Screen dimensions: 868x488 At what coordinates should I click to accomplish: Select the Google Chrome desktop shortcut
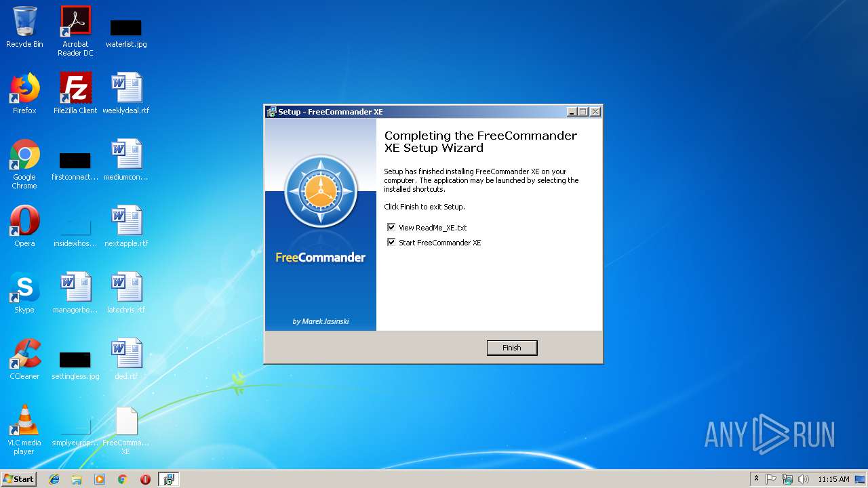pos(24,165)
